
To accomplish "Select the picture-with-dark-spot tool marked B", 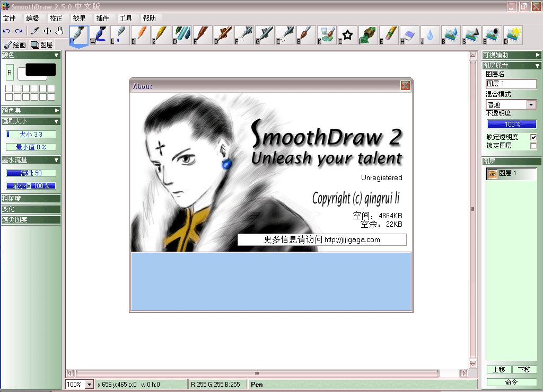I will pyautogui.click(x=492, y=35).
